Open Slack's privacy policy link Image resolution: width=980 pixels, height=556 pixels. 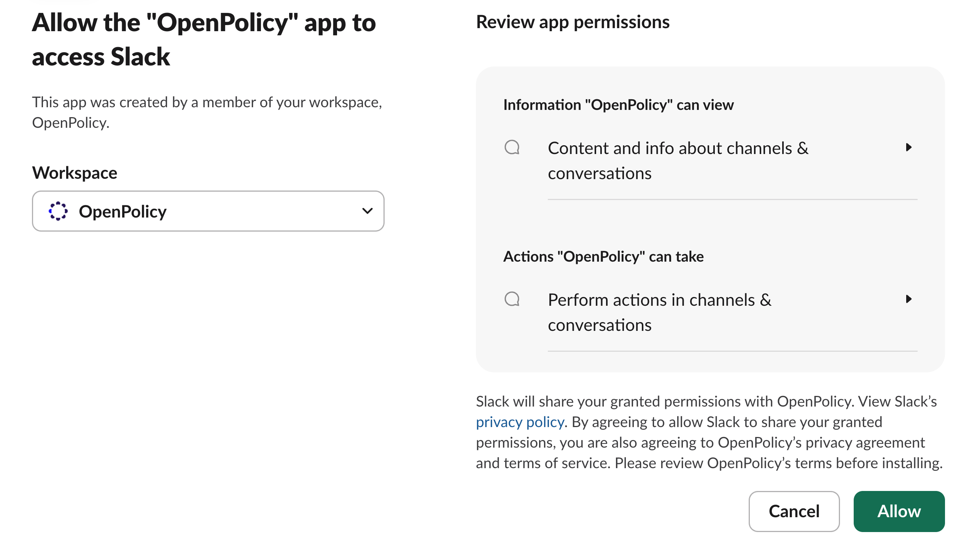tap(520, 422)
